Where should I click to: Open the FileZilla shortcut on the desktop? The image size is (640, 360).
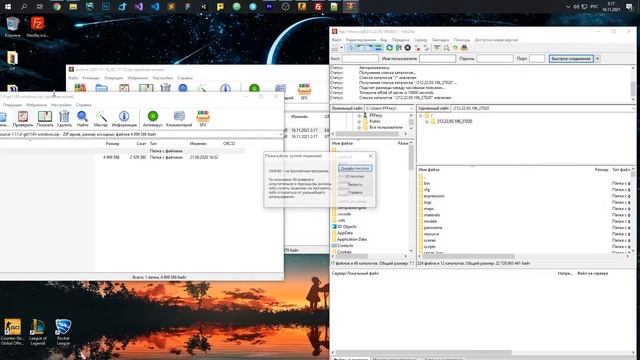(x=37, y=27)
